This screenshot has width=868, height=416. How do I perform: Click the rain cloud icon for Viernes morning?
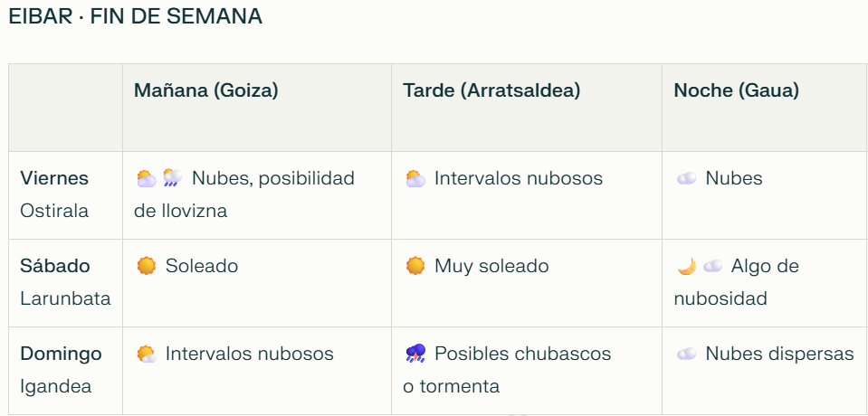coord(173,178)
